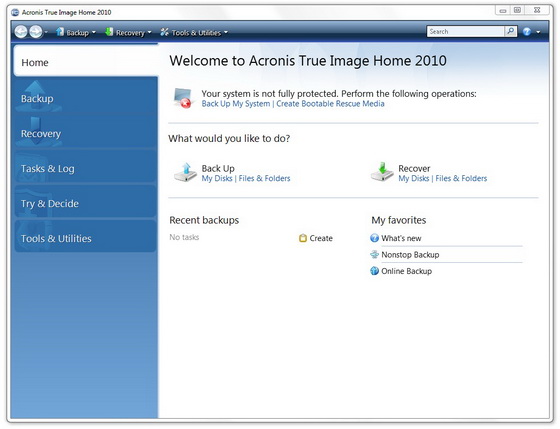Open navigation history dropdown arrow

46,33
